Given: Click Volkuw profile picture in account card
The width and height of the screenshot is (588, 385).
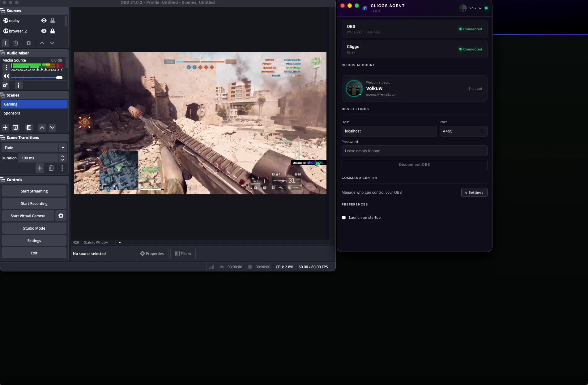Looking at the screenshot, I should tap(354, 89).
